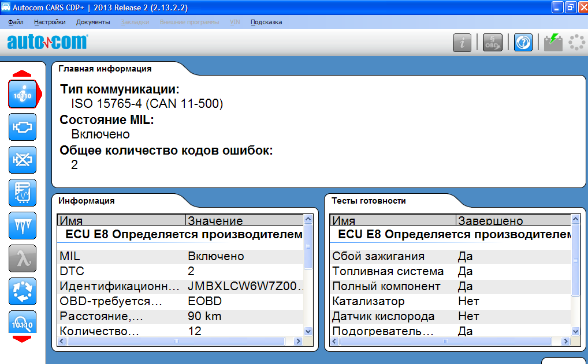
Task: Open the Настройки menu
Action: (50, 22)
